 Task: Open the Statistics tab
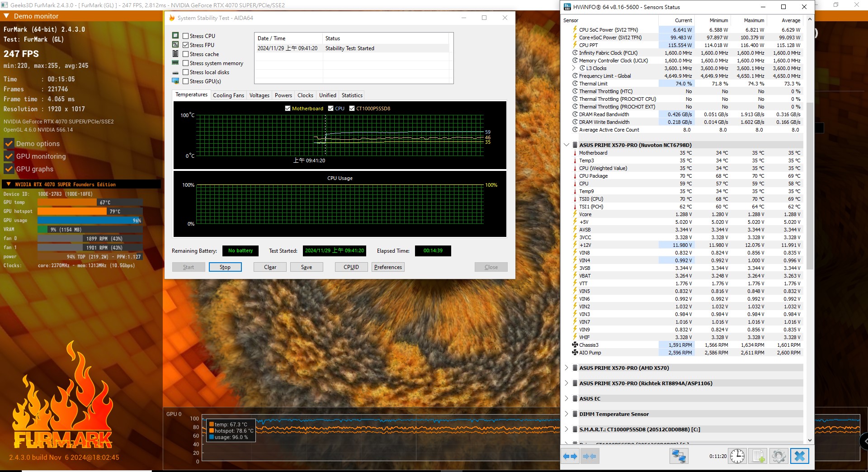pyautogui.click(x=352, y=95)
